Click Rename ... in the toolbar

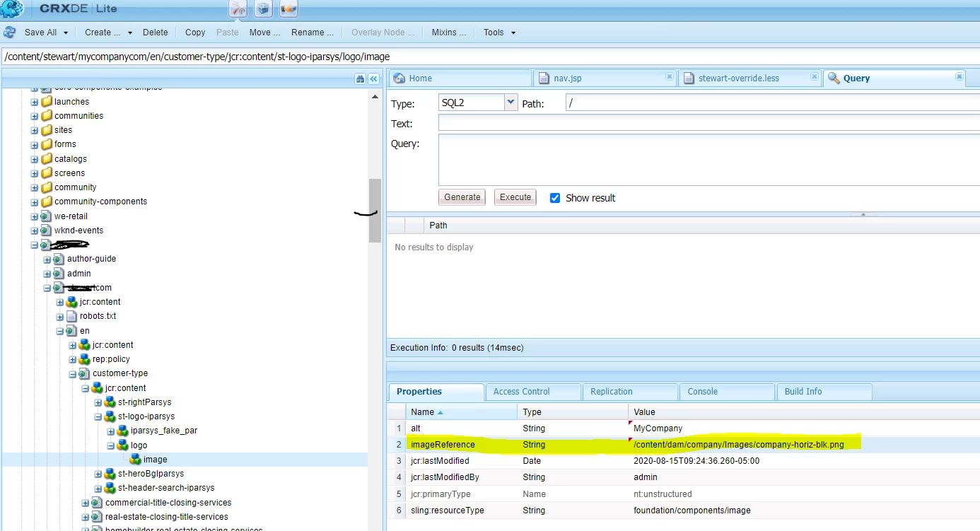pyautogui.click(x=313, y=33)
